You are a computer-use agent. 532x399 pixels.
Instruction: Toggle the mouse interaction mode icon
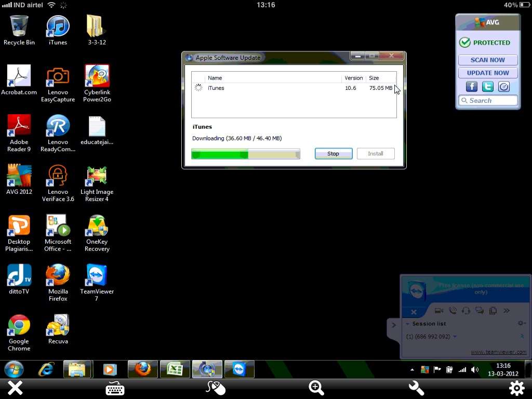[x=216, y=388]
